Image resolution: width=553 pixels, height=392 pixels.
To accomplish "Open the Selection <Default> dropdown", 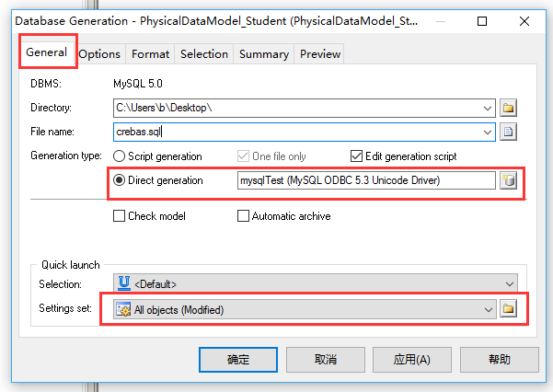I will coord(316,283).
